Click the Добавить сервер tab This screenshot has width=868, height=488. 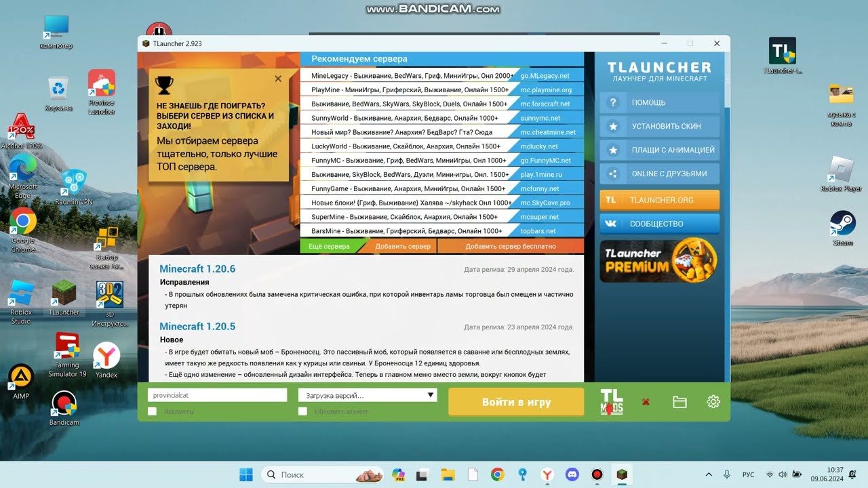pyautogui.click(x=403, y=246)
